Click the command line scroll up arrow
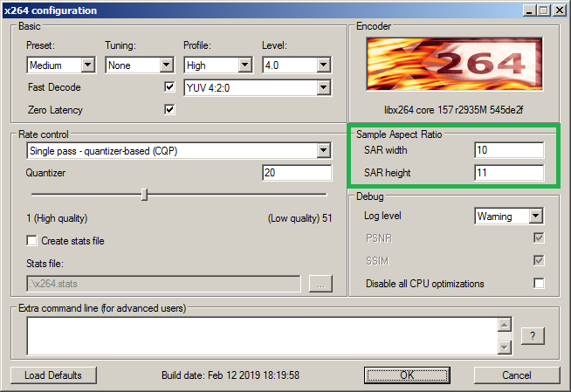Viewport: 571px width, 392px height. [505, 325]
